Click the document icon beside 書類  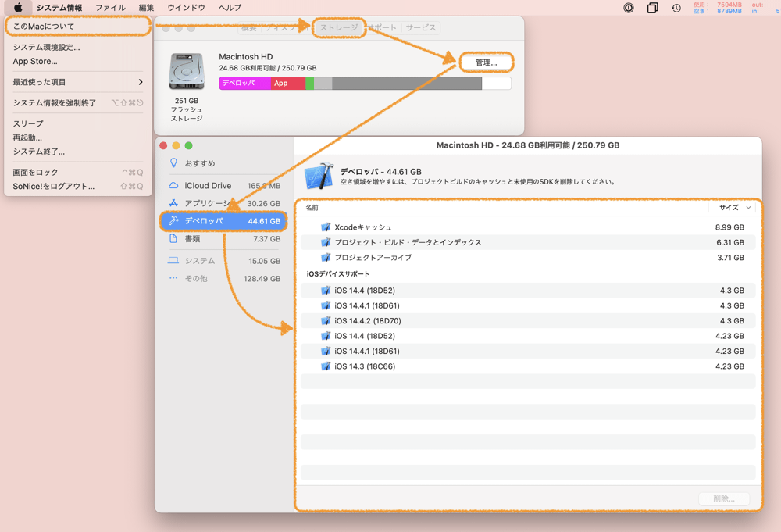(173, 238)
